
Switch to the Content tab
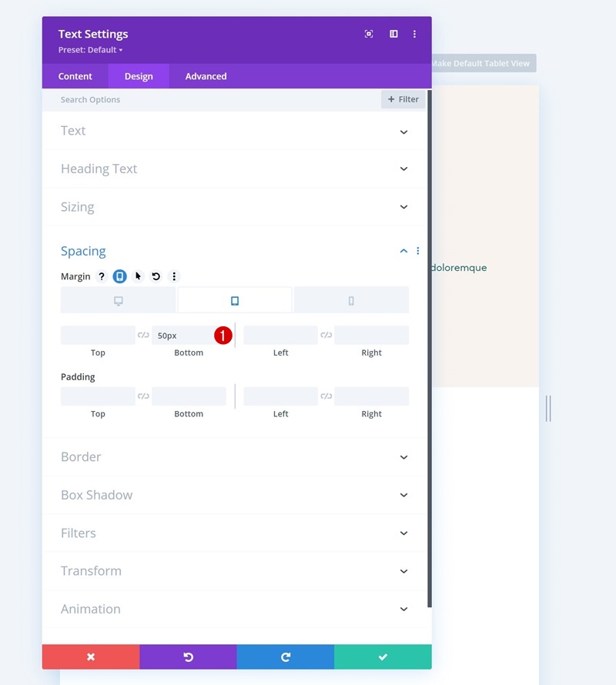[75, 76]
